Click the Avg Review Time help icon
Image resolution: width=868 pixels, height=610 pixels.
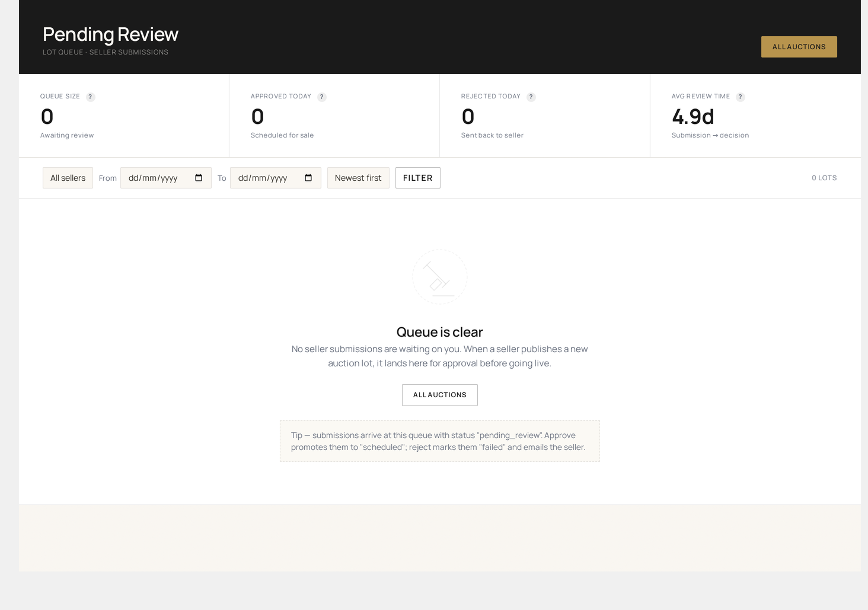(740, 97)
